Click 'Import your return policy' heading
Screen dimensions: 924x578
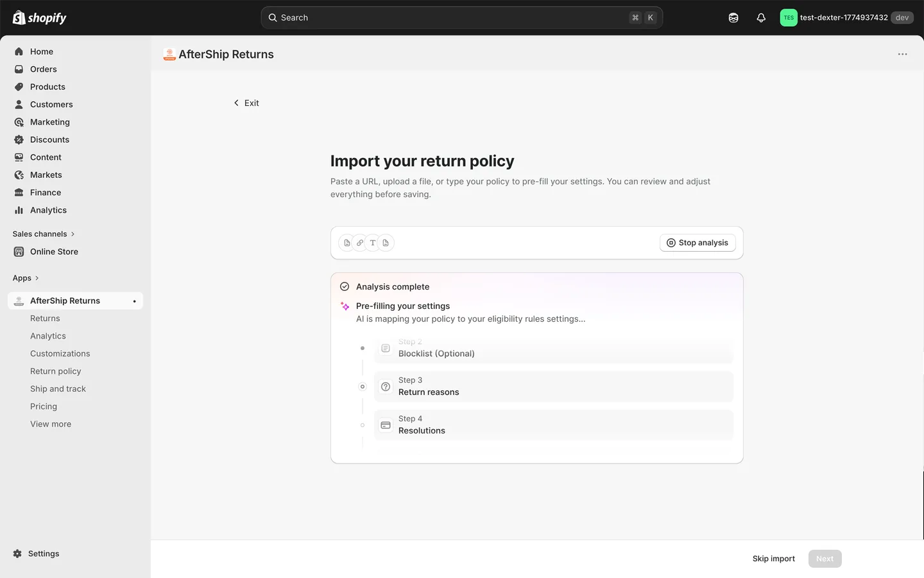coord(422,161)
